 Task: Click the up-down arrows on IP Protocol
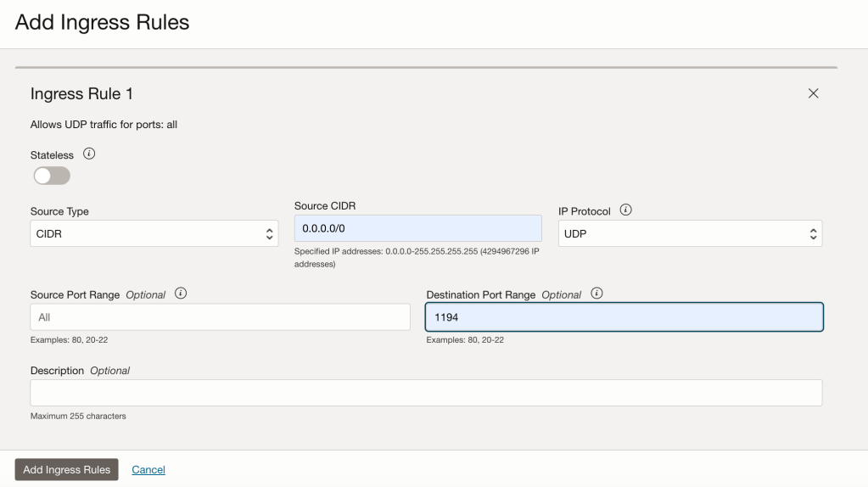(812, 233)
